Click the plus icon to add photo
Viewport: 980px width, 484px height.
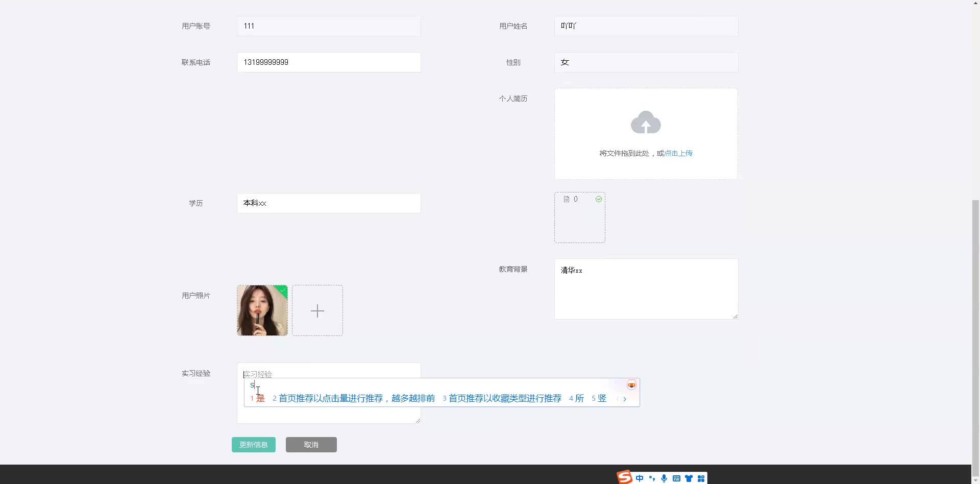[x=317, y=310]
